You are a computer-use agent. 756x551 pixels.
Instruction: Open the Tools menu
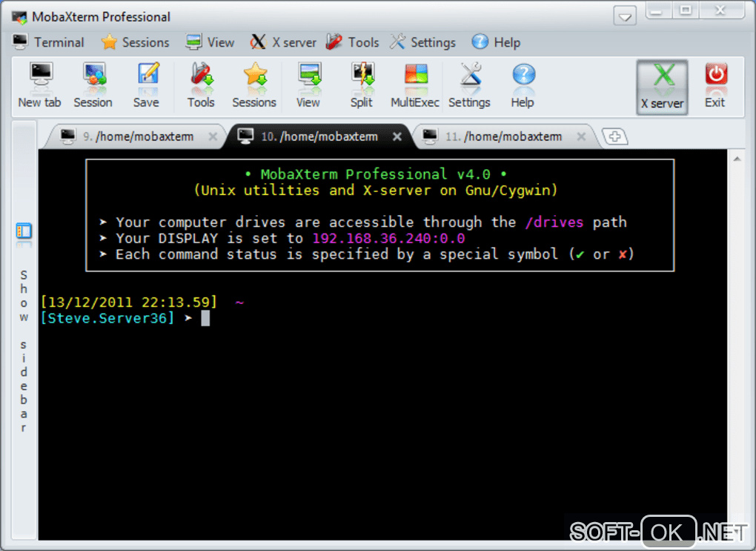click(x=353, y=42)
